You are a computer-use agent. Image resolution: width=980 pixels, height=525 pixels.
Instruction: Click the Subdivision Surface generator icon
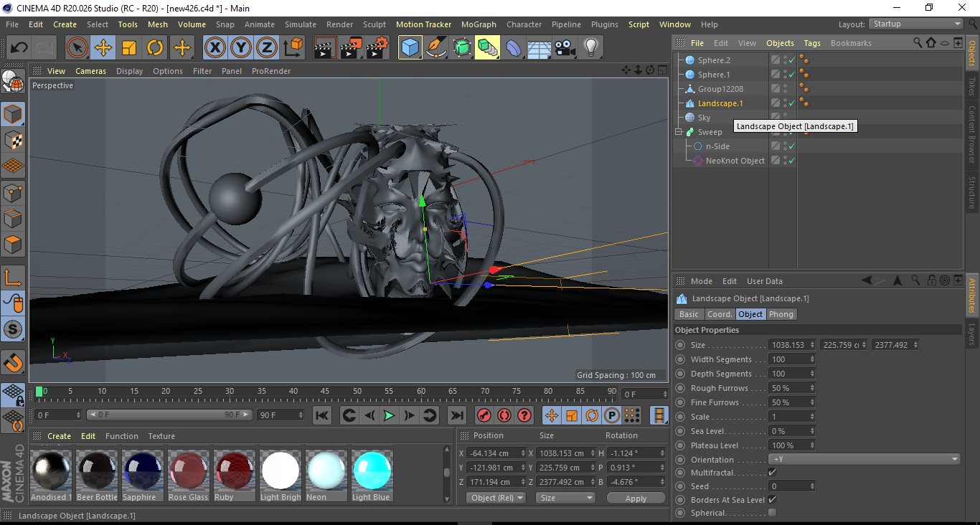click(461, 48)
